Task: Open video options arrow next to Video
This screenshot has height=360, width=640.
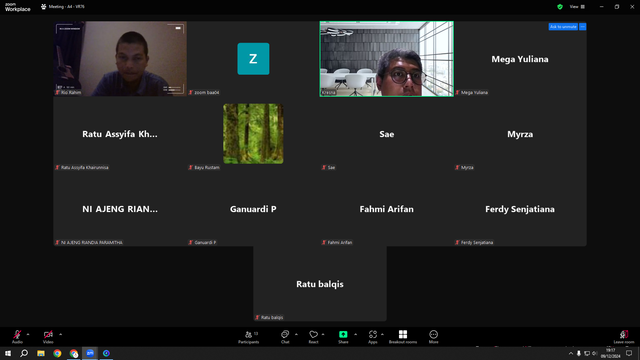Action: tap(60, 334)
